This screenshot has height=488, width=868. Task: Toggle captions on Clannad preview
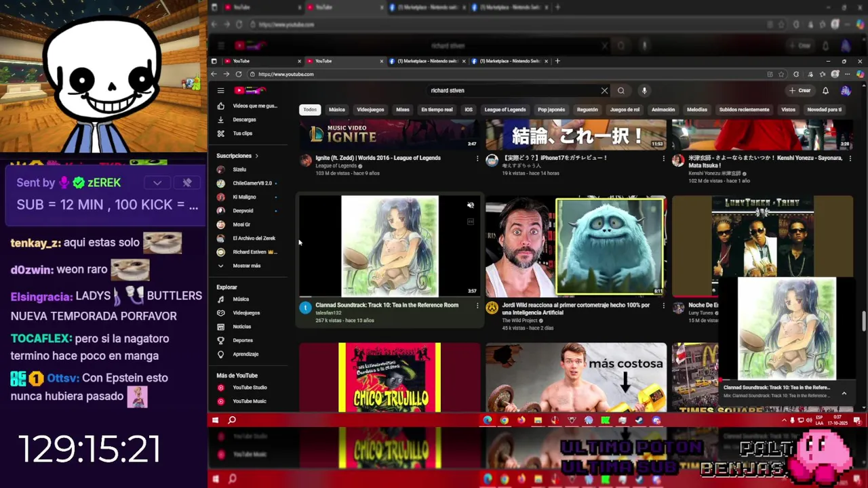tap(471, 221)
